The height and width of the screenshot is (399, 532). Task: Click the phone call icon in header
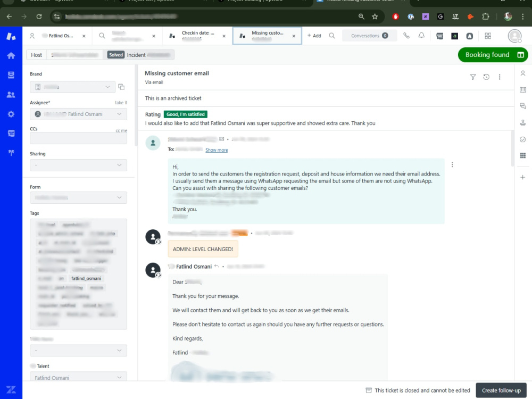click(x=406, y=36)
